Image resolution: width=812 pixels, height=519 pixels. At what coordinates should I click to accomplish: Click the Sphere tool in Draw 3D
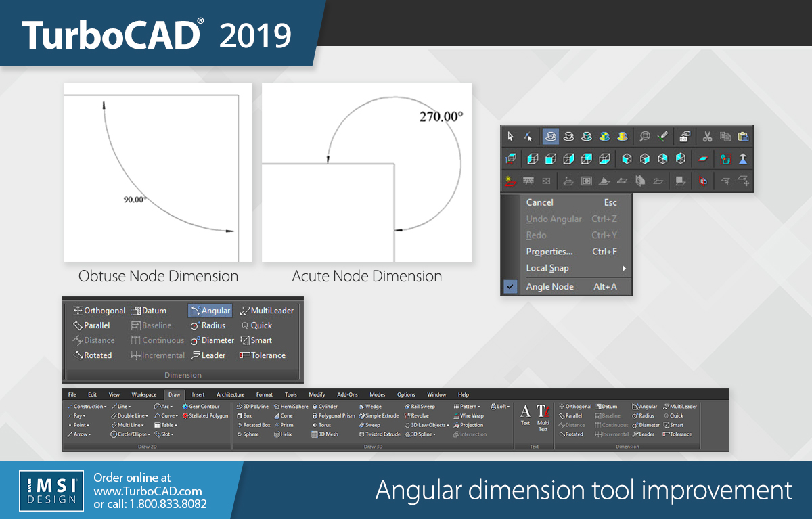click(x=248, y=434)
